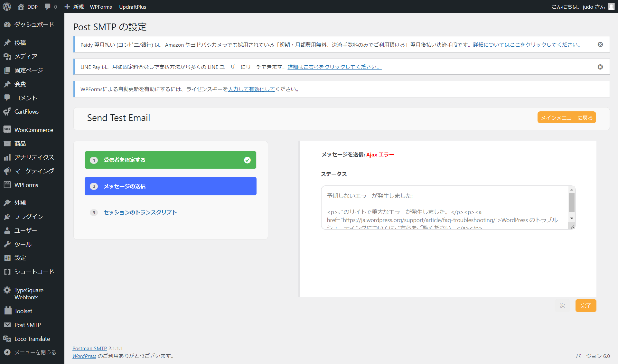
Task: Click the 完了 finish button
Action: point(586,306)
